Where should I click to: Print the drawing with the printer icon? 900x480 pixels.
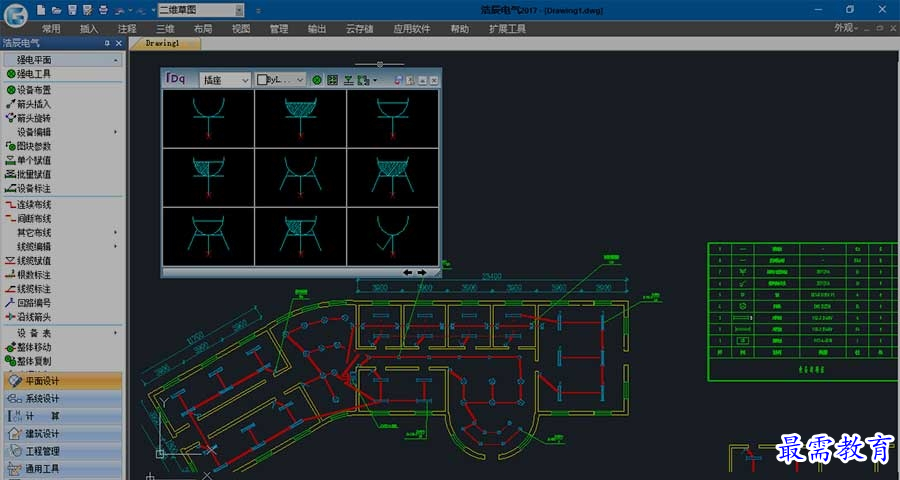(x=103, y=10)
